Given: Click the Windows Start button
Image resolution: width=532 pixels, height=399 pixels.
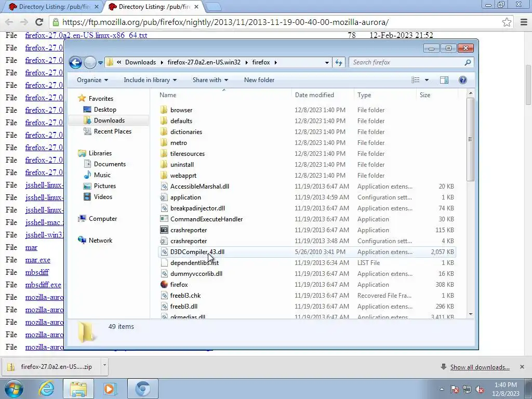Looking at the screenshot, I should click(14, 389).
